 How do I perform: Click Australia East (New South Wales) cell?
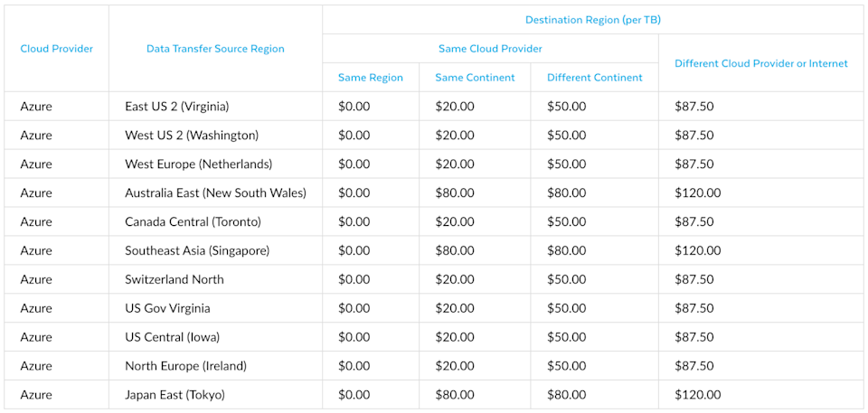coord(216,192)
